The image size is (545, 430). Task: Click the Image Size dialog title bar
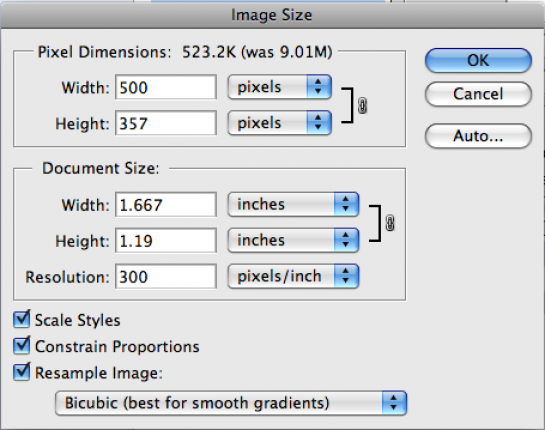coord(272,15)
